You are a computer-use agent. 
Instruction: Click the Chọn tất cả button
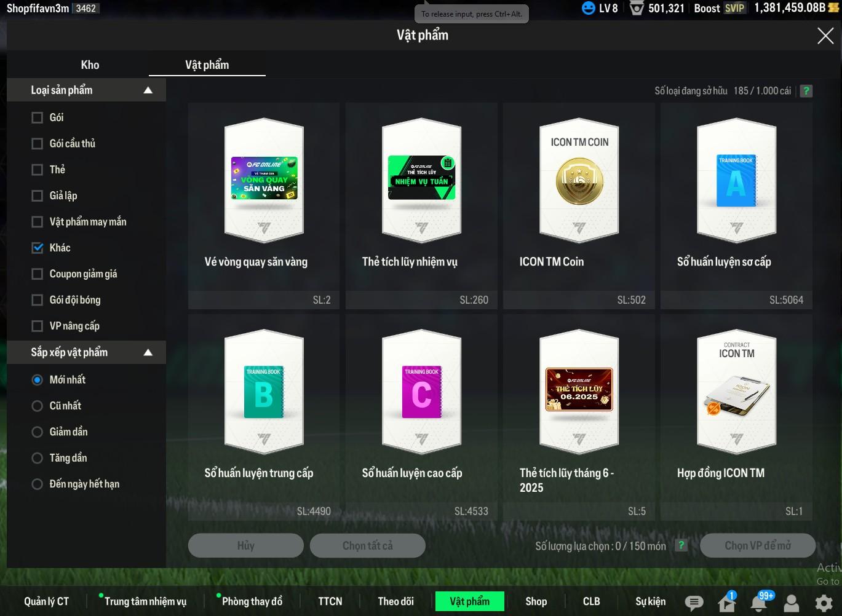click(367, 545)
